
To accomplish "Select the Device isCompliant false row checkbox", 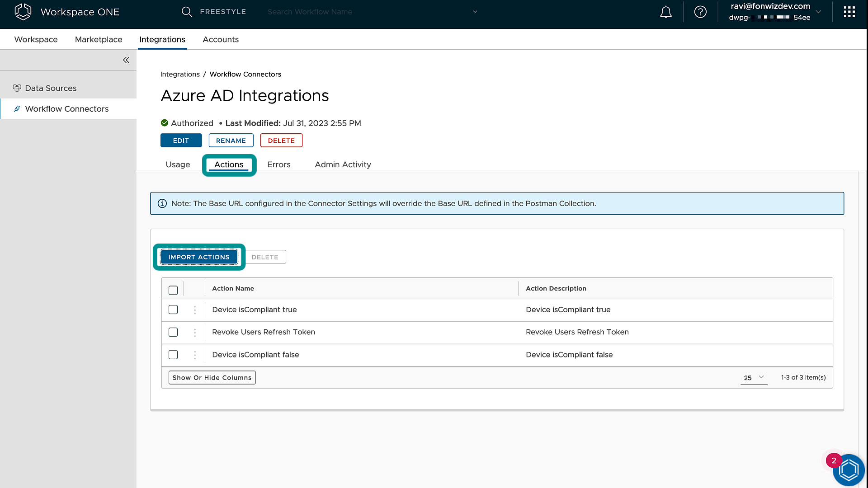I will pos(173,355).
